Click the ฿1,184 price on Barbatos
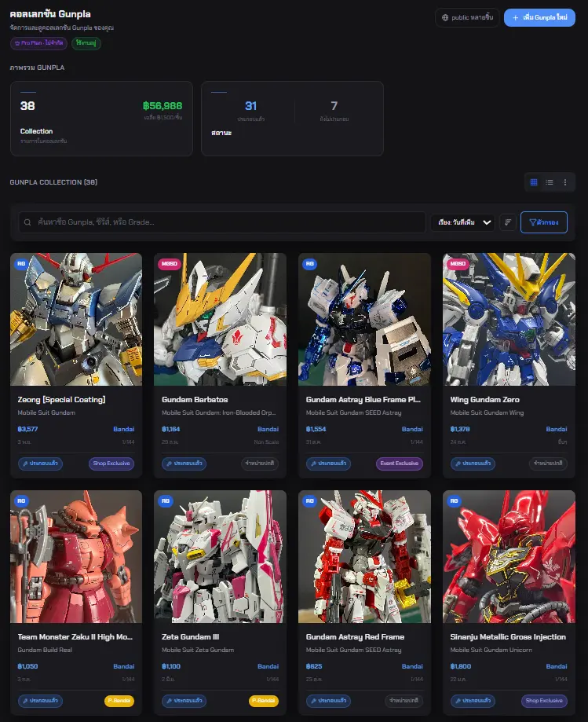Viewport: 588px width, 722px height. tap(170, 429)
